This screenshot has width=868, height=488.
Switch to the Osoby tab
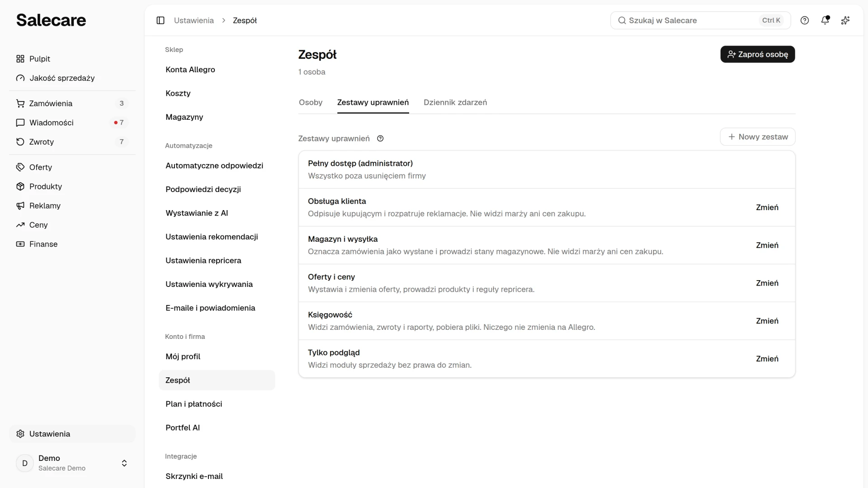(x=311, y=103)
